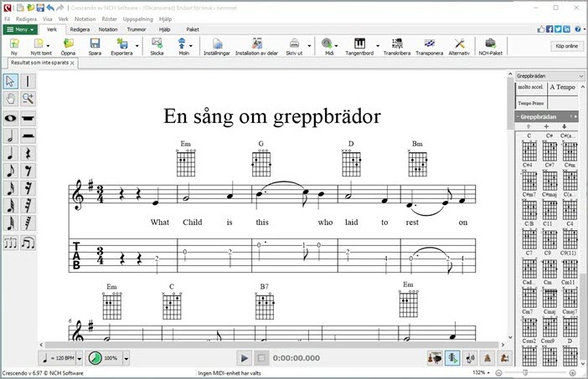Select the arrow pointer tool
588x379 pixels.
[11, 81]
